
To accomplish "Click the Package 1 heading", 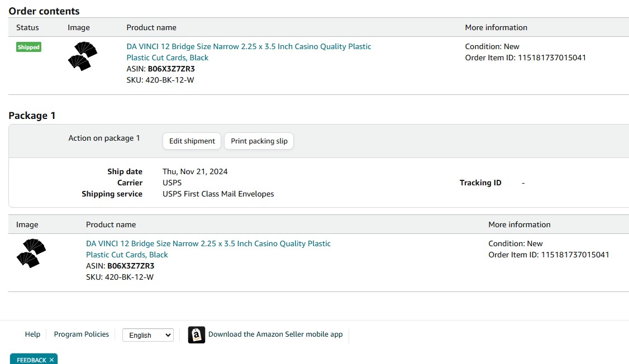I will [x=32, y=116].
